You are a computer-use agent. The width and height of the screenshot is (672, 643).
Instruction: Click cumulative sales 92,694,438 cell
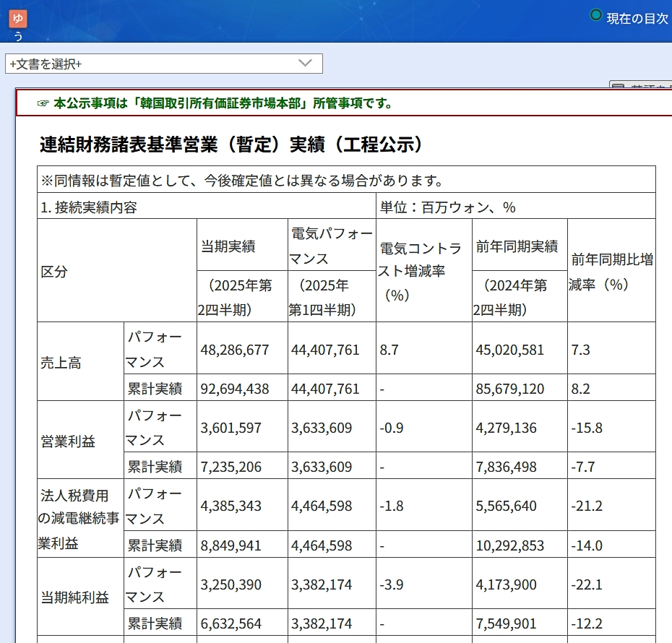(x=235, y=389)
